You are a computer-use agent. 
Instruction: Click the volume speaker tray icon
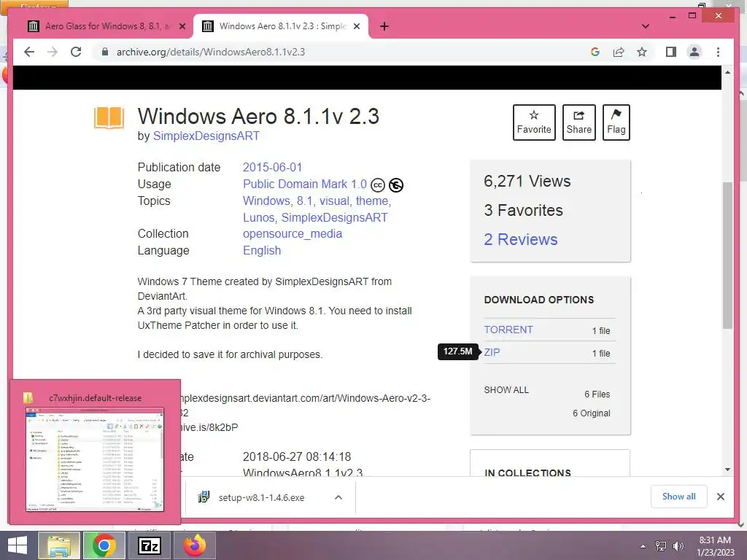pyautogui.click(x=678, y=546)
